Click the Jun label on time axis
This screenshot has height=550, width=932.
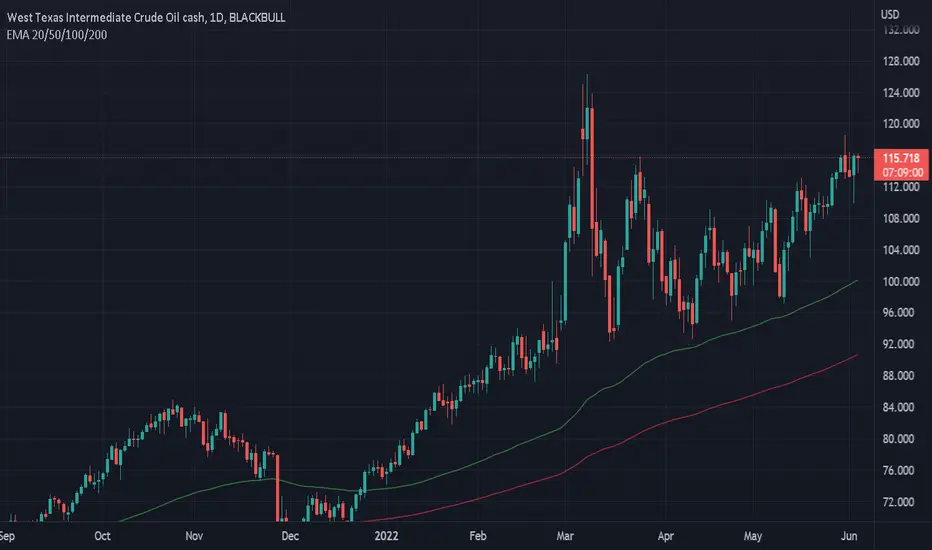(849, 536)
